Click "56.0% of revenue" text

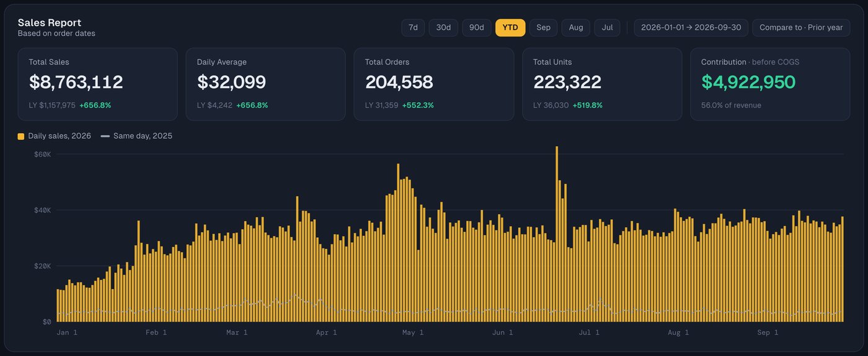pos(731,105)
